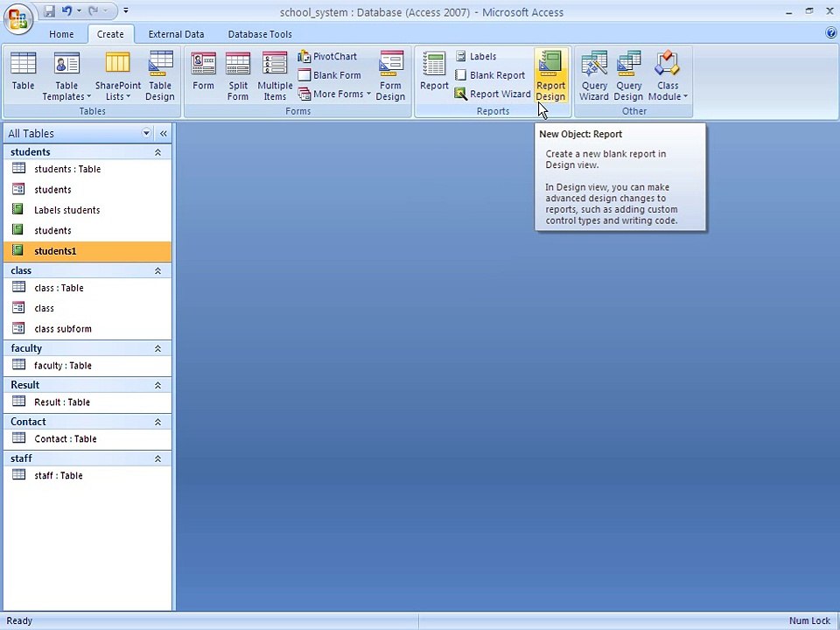Click the highlighted Report Design button
The width and height of the screenshot is (840, 630).
pyautogui.click(x=550, y=76)
